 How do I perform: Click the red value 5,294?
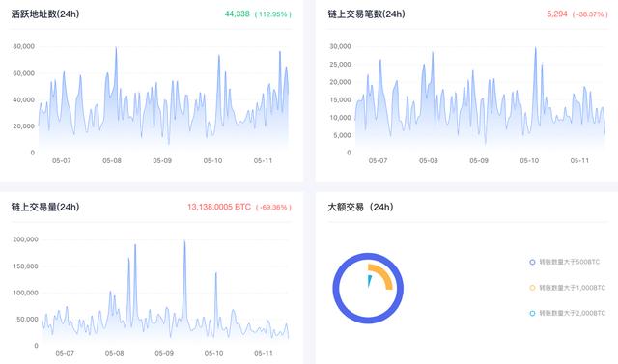click(x=557, y=14)
